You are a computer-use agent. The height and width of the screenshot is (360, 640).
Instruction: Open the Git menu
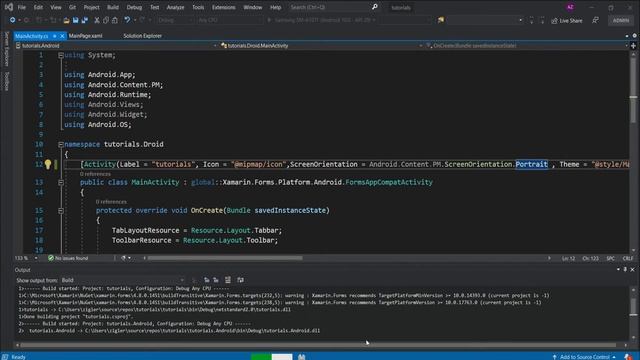(x=72, y=7)
